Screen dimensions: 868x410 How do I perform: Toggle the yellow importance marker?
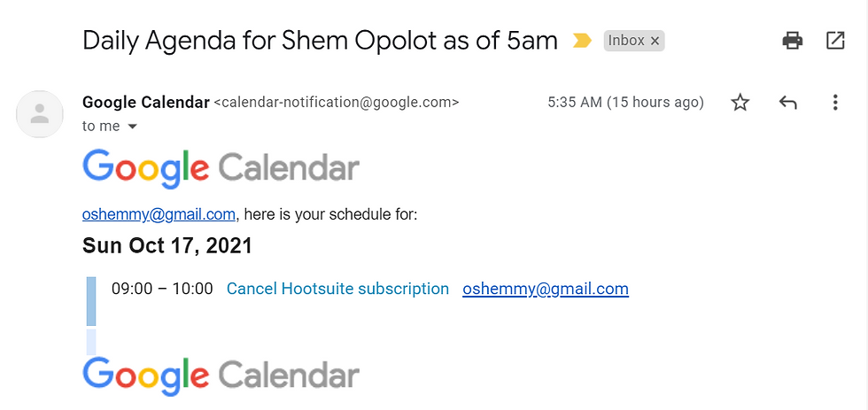click(x=582, y=41)
